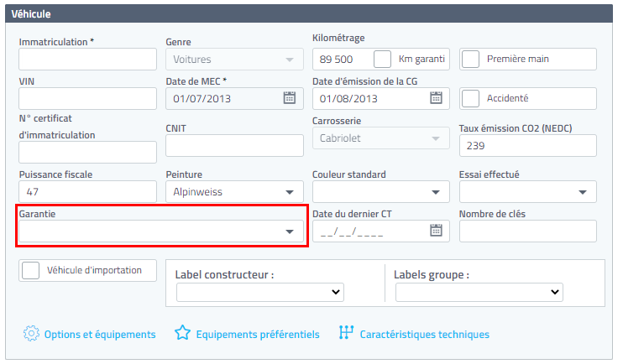Click the CNIT input field

[234, 145]
